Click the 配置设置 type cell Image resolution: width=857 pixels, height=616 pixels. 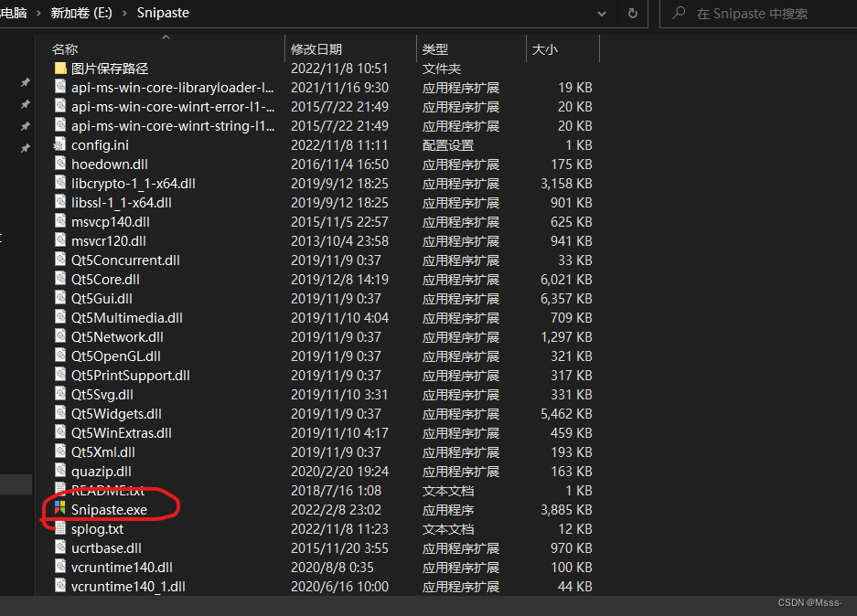coord(448,145)
